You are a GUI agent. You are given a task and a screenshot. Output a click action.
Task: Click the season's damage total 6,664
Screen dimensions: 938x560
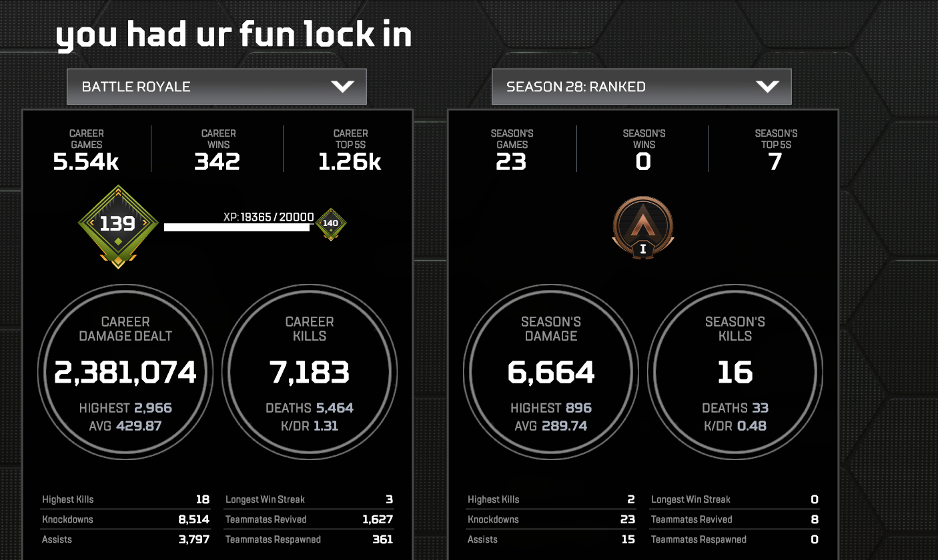[551, 372]
